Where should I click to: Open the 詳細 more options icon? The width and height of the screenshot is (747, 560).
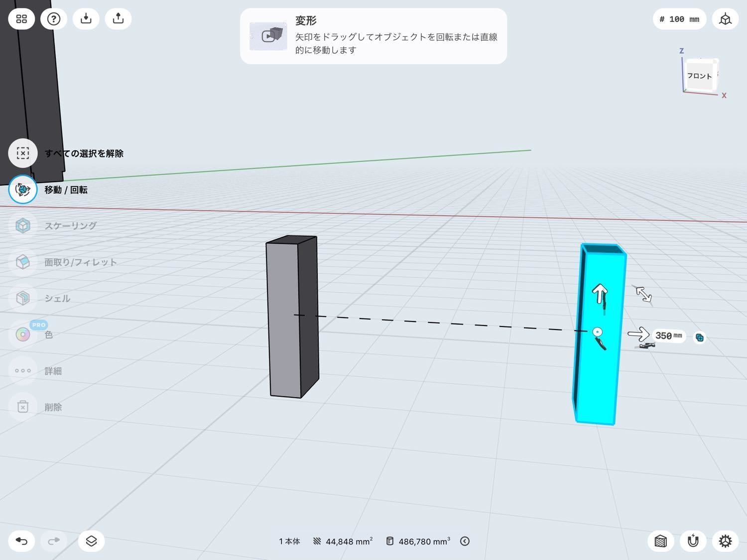pos(23,371)
